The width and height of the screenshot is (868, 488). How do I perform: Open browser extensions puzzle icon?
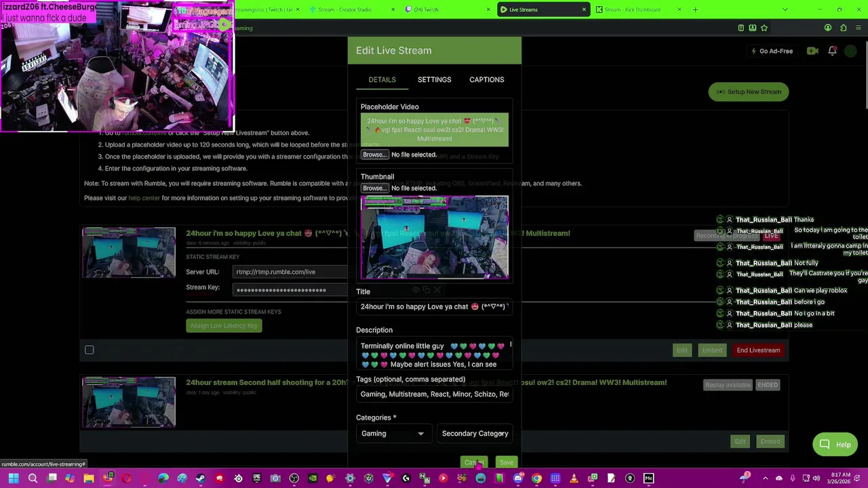point(843,28)
